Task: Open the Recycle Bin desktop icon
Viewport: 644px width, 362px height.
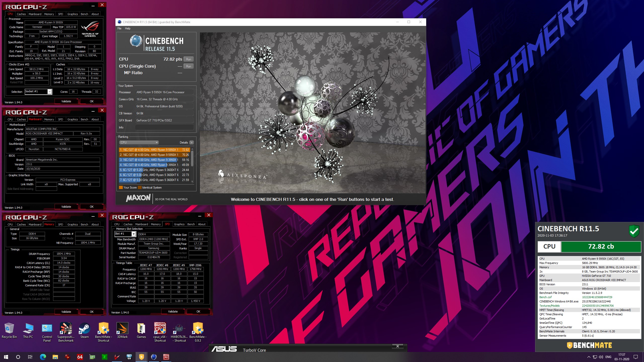Action: [x=9, y=331]
